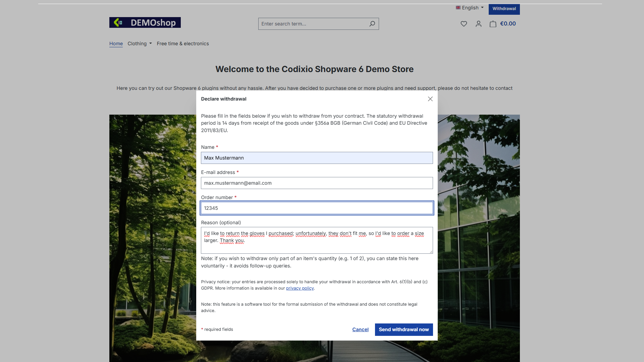The image size is (644, 362).
Task: Open the privacy policy link
Action: tap(300, 288)
